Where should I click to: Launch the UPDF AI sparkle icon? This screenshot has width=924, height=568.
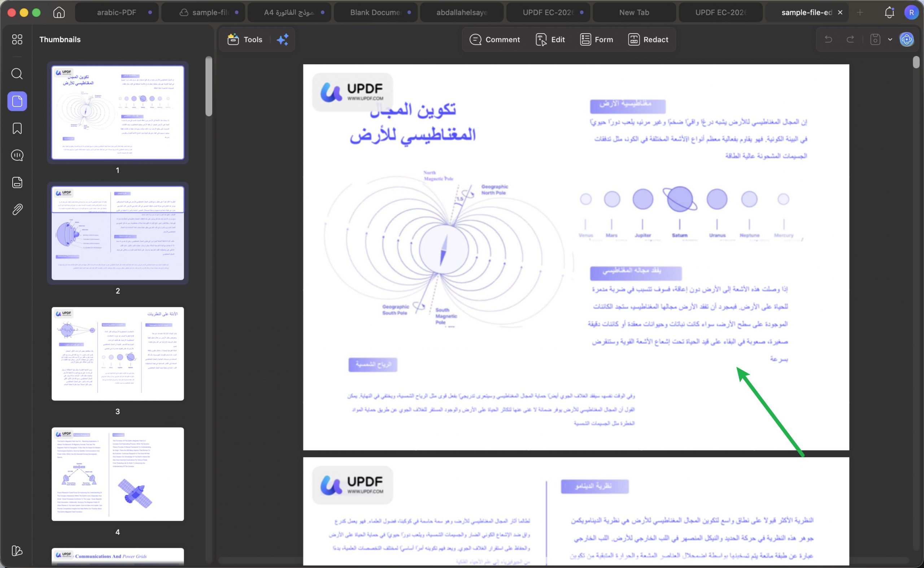tap(283, 39)
